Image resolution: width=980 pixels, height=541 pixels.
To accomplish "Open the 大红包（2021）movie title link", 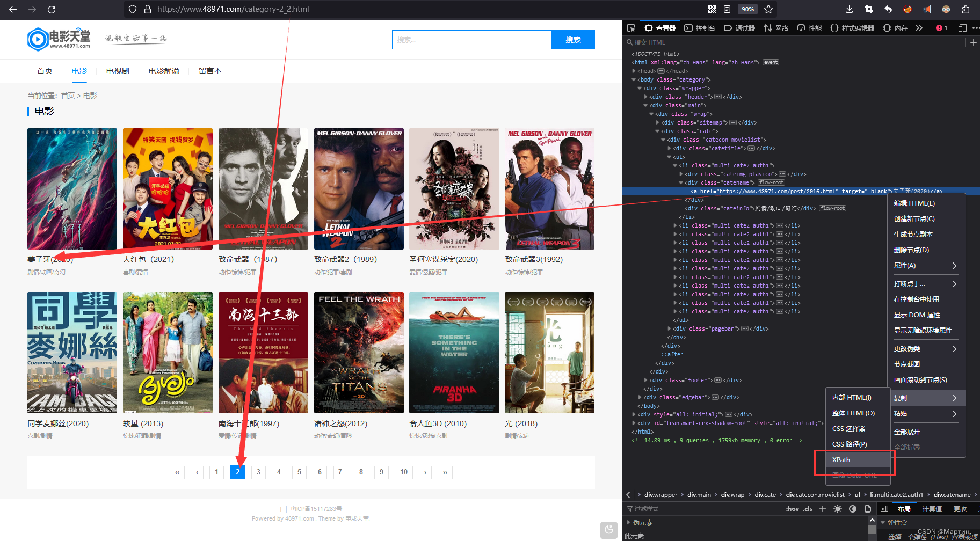I will [x=148, y=259].
